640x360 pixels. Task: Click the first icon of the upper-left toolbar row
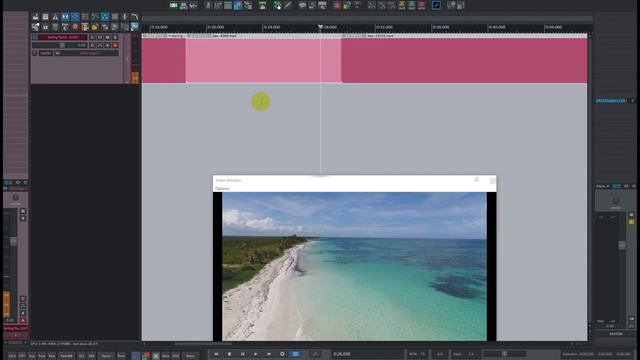coord(36,17)
